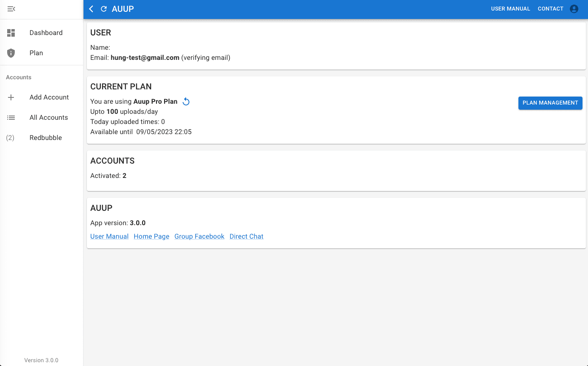Viewport: 588px width, 366px height.
Task: Open the User Manual link
Action: 109,237
